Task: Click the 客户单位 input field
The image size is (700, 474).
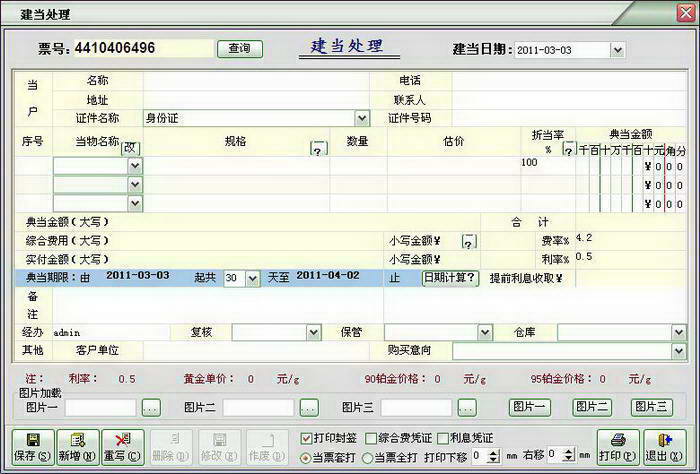Action: point(256,351)
